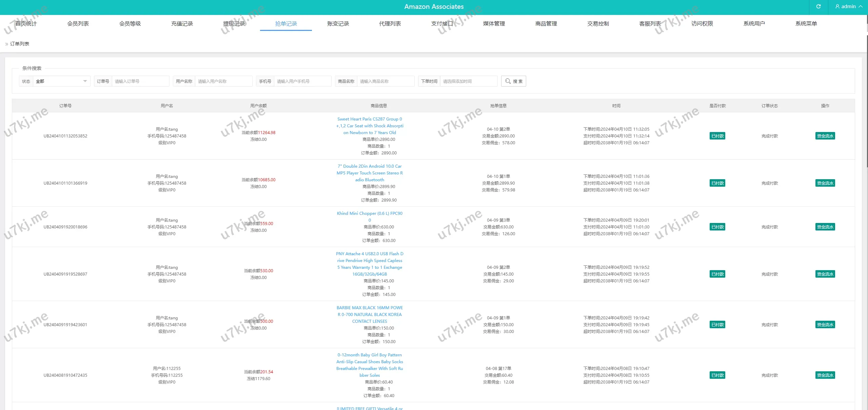Click 资金流水 button for order UB2404081910472435
This screenshot has width=868, height=410.
pyautogui.click(x=825, y=375)
